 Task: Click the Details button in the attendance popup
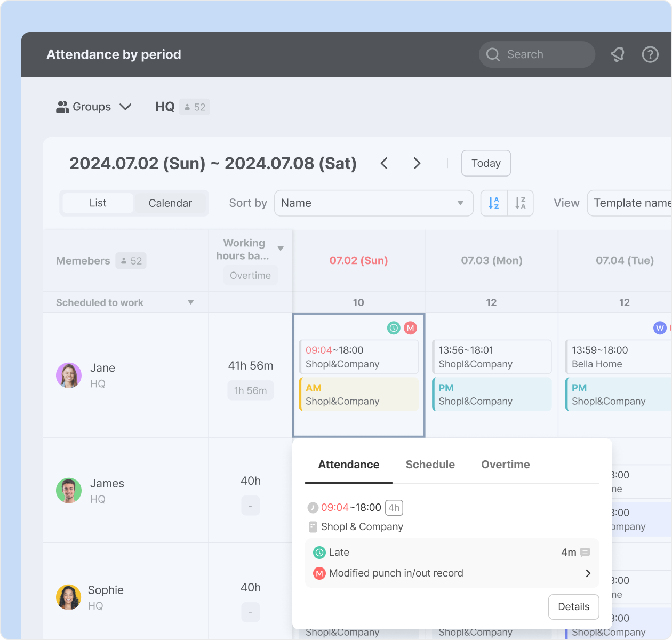(574, 607)
